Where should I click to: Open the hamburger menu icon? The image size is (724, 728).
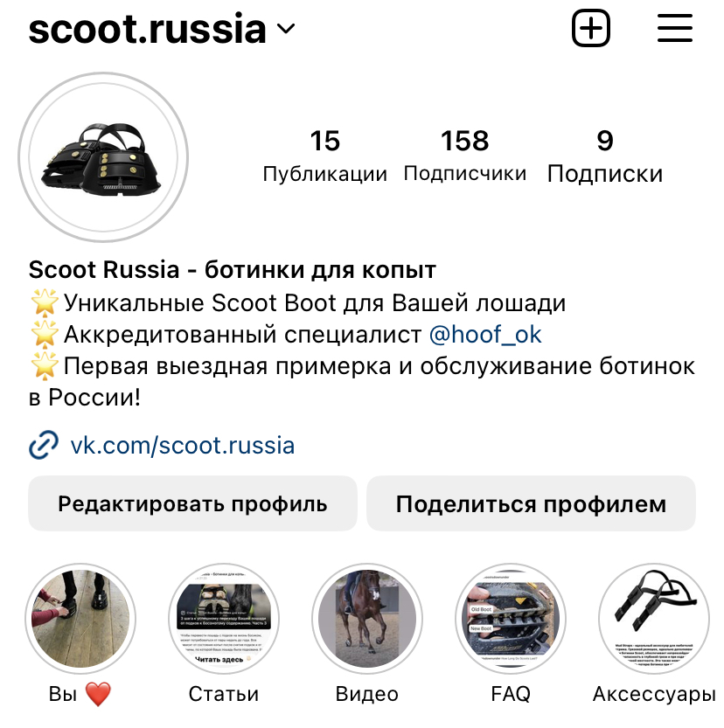tap(674, 28)
